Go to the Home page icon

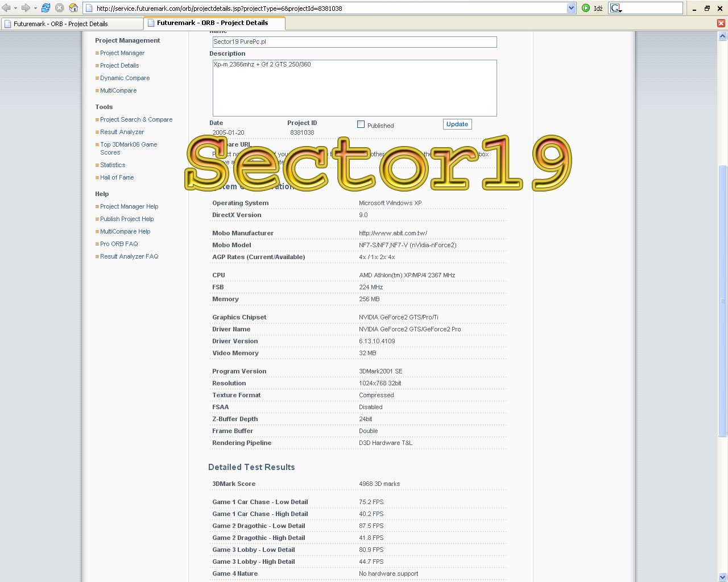[x=73, y=8]
